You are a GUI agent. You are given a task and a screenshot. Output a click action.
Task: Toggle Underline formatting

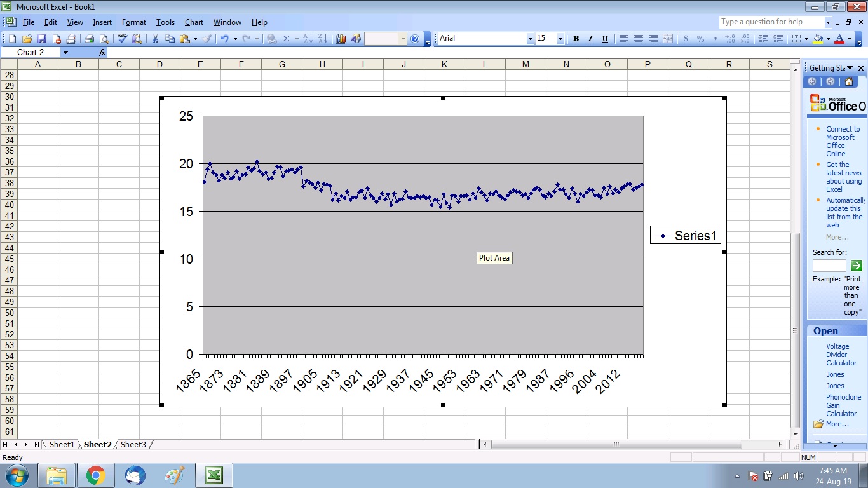(605, 39)
